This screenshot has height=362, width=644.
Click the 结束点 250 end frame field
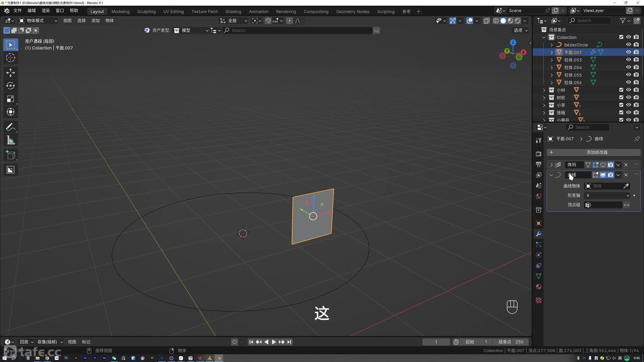pos(511,342)
